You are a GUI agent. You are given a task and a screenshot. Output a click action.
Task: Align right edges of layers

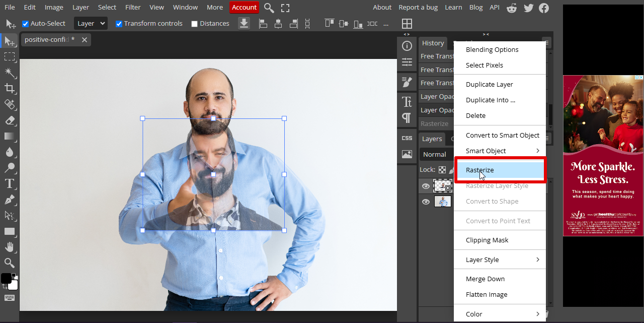294,23
